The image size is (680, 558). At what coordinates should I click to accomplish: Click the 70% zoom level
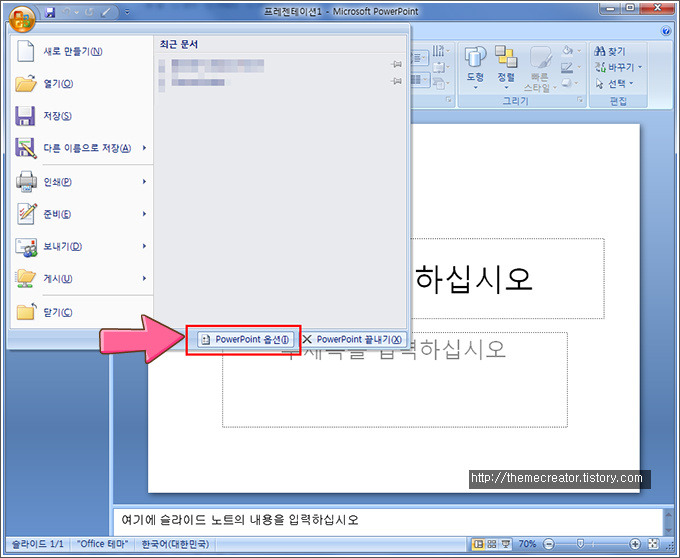527,544
